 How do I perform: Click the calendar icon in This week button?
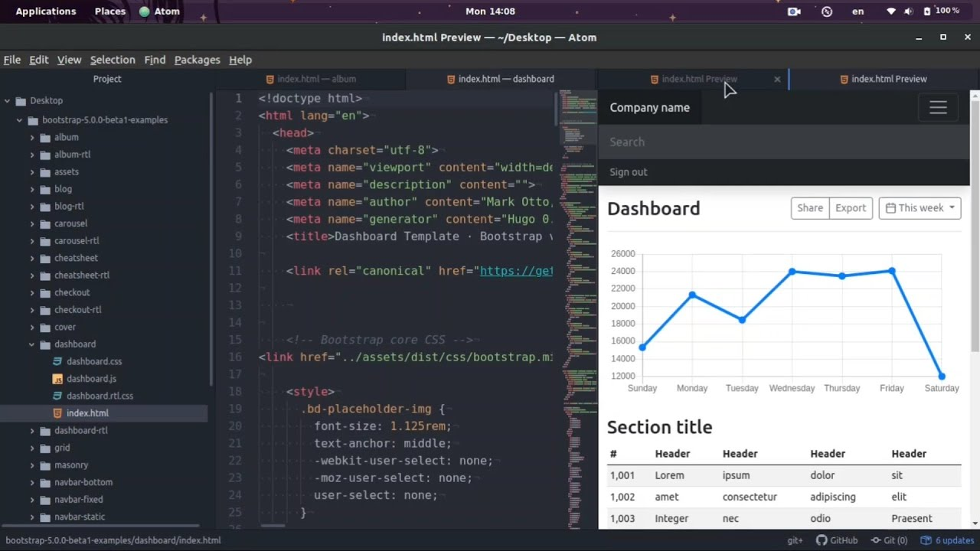coord(890,207)
